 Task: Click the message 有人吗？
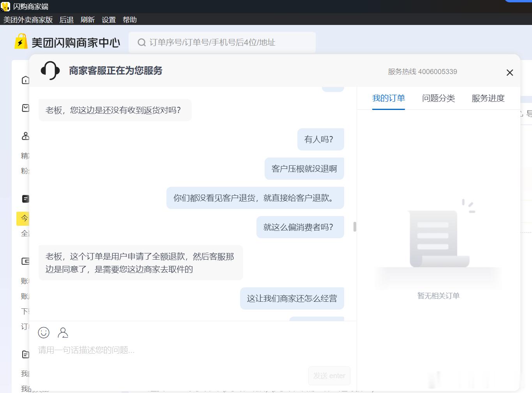(321, 139)
